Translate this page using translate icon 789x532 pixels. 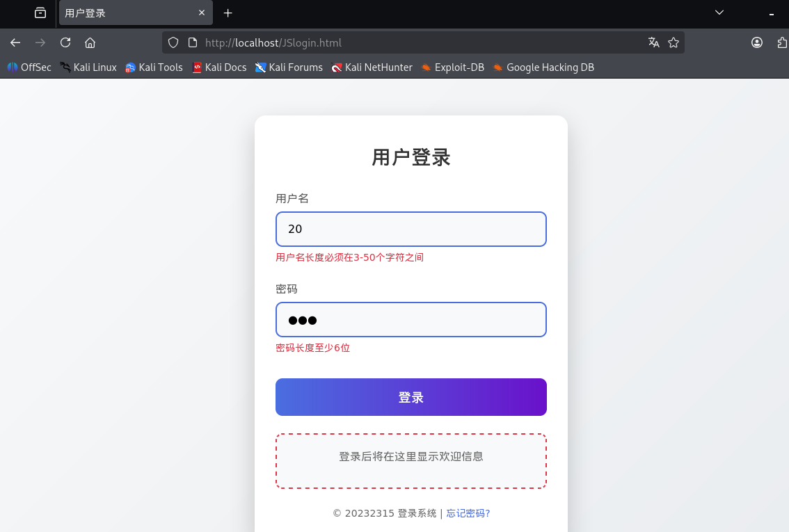click(x=653, y=42)
